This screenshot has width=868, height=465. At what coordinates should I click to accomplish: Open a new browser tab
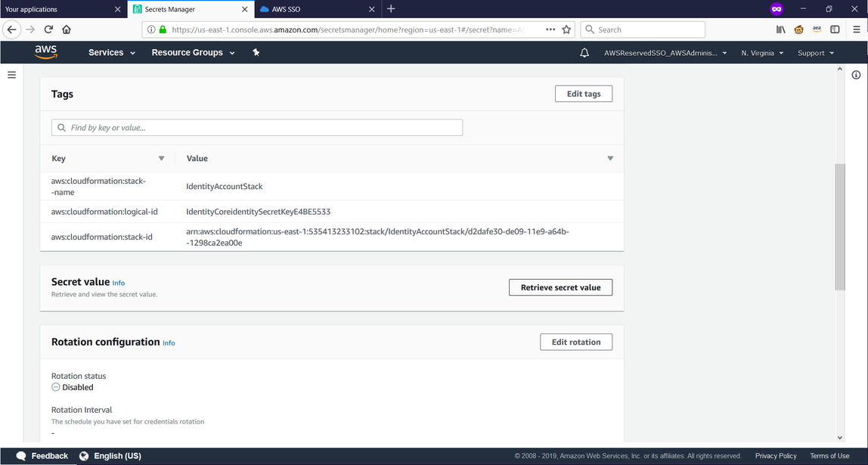pos(391,9)
